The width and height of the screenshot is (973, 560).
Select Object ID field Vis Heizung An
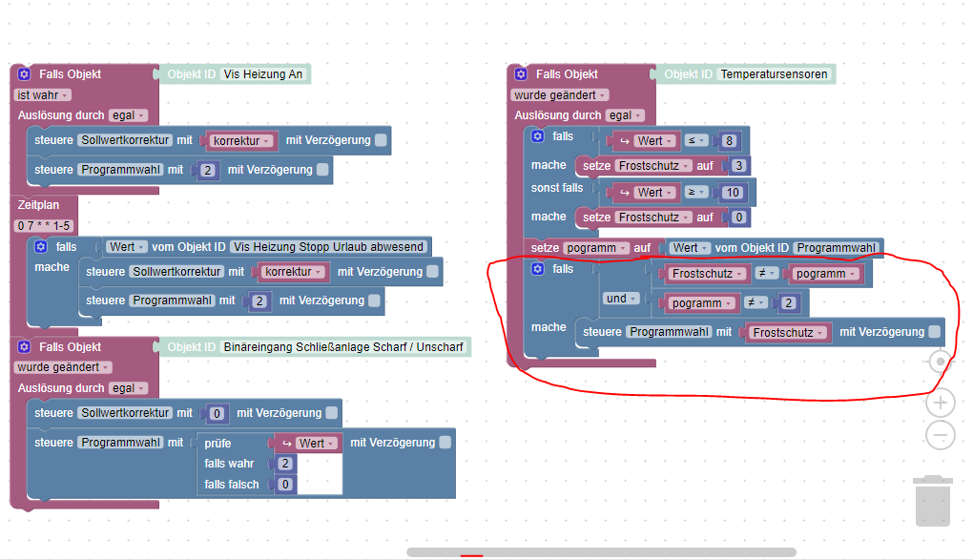click(x=263, y=73)
